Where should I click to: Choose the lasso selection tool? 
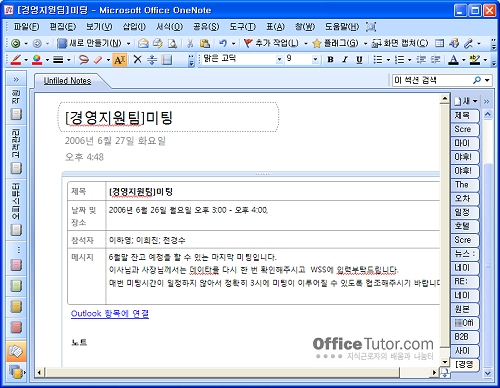pyautogui.click(x=84, y=60)
